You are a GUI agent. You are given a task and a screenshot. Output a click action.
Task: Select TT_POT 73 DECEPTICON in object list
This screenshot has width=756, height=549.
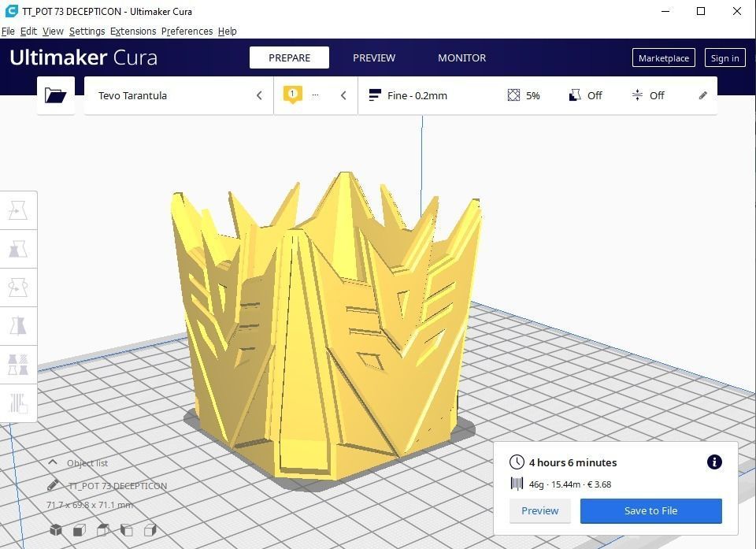(x=117, y=486)
